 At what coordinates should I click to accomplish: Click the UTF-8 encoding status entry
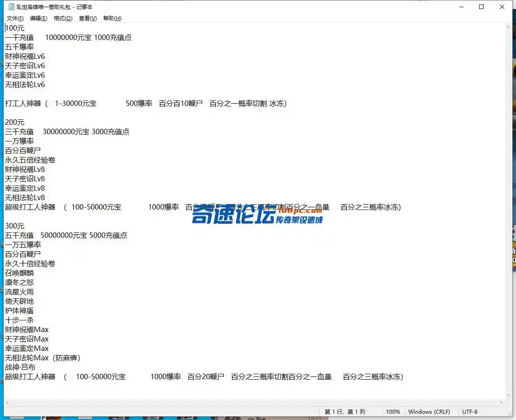coord(470,412)
